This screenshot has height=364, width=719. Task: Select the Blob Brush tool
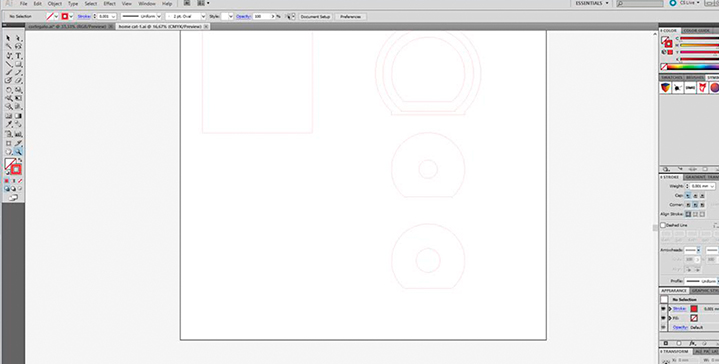click(8, 81)
